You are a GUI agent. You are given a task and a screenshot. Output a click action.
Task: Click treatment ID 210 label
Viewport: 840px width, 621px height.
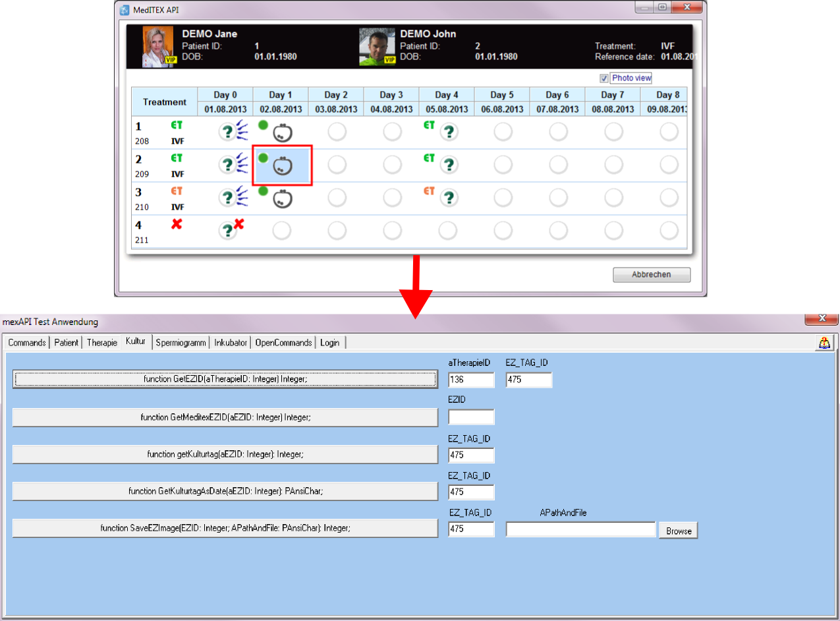click(142, 207)
